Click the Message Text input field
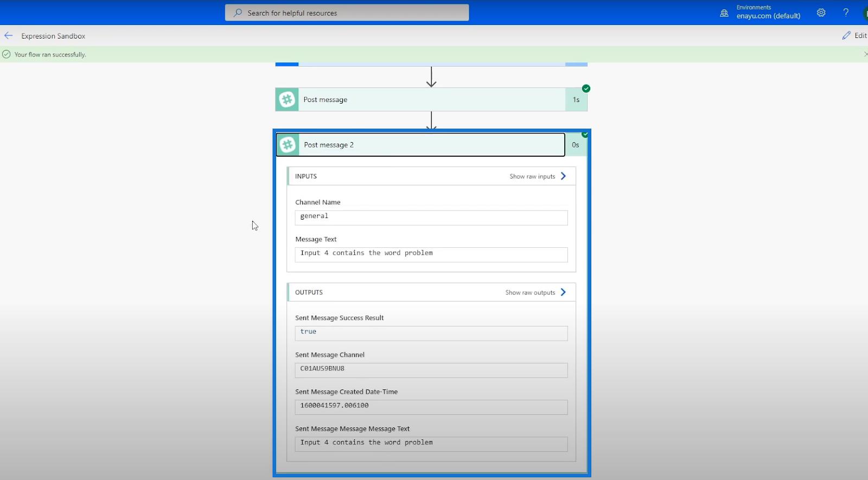Screen dimensions: 868x480 click(x=431, y=254)
